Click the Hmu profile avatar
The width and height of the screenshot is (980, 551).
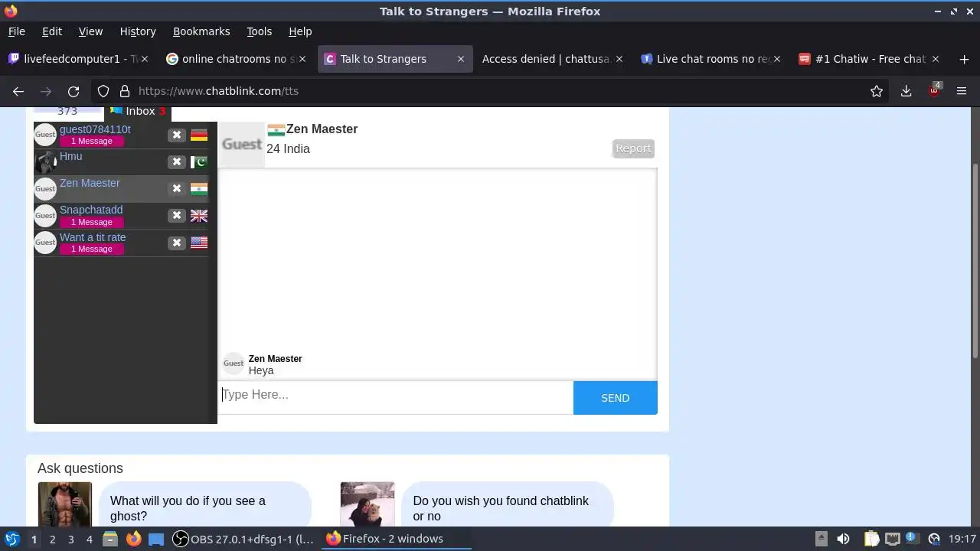tap(45, 161)
